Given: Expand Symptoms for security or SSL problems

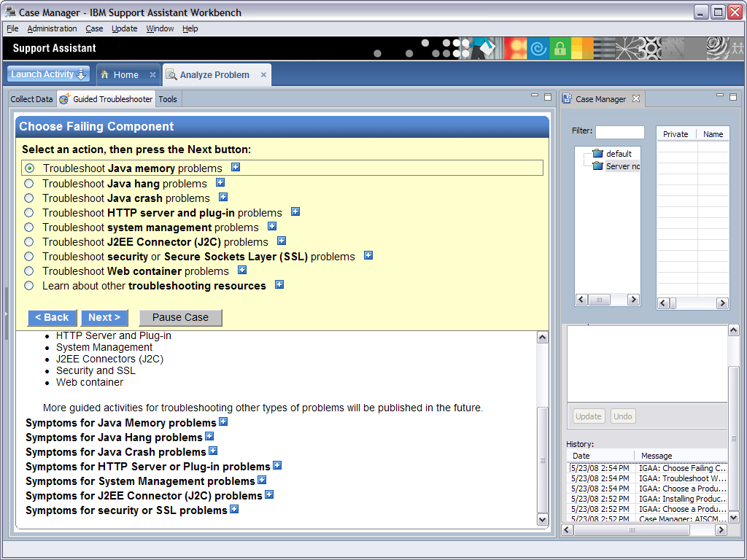Looking at the screenshot, I should point(234,509).
